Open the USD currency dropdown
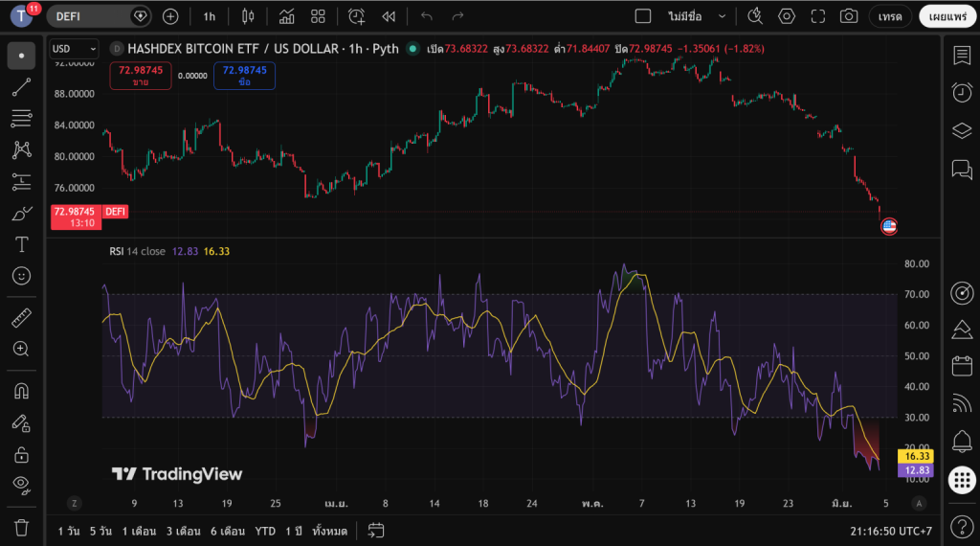Viewport: 980px width, 546px height. pos(74,49)
